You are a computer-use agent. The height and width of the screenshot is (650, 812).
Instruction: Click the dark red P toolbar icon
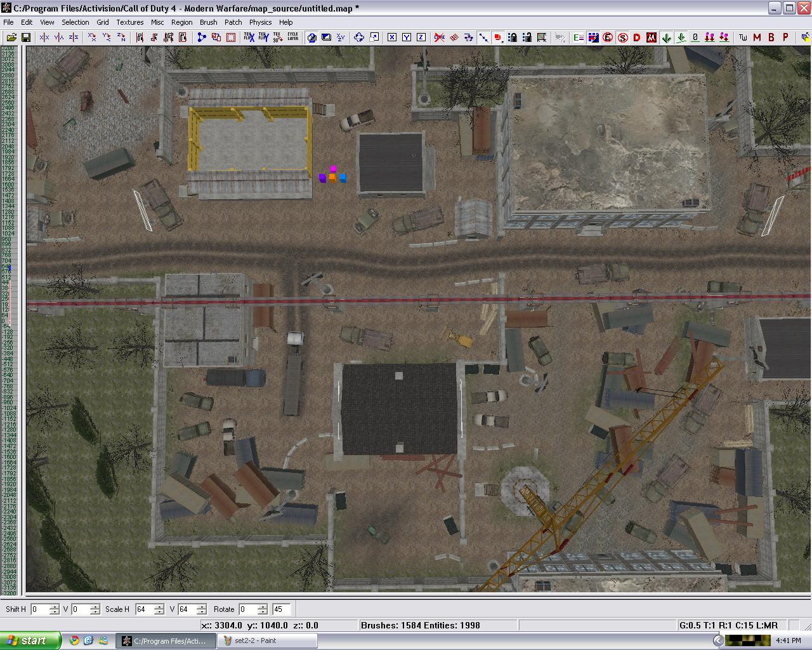click(786, 37)
